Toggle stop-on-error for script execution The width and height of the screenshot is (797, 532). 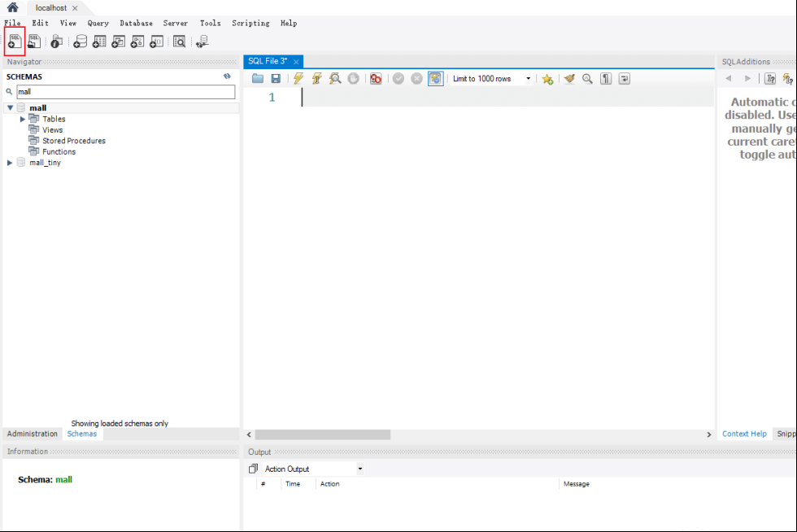pos(376,78)
